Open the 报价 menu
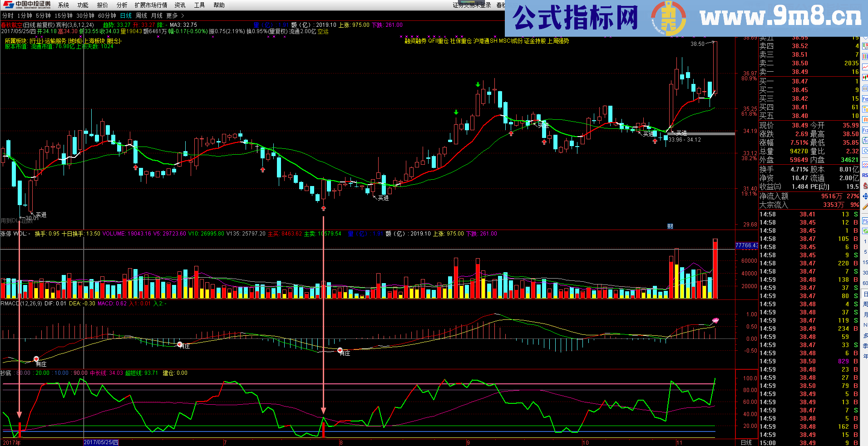Screen dimensions: 868x446 (x=103, y=5)
